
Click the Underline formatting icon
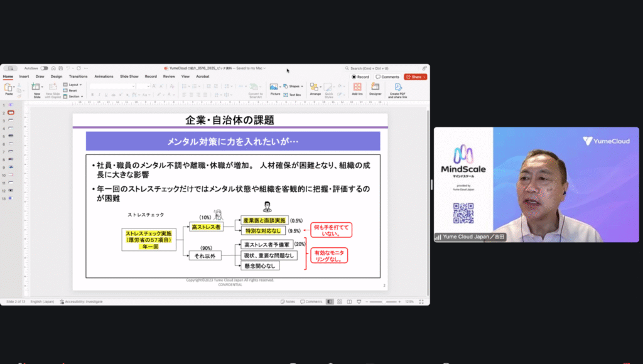[x=106, y=95]
